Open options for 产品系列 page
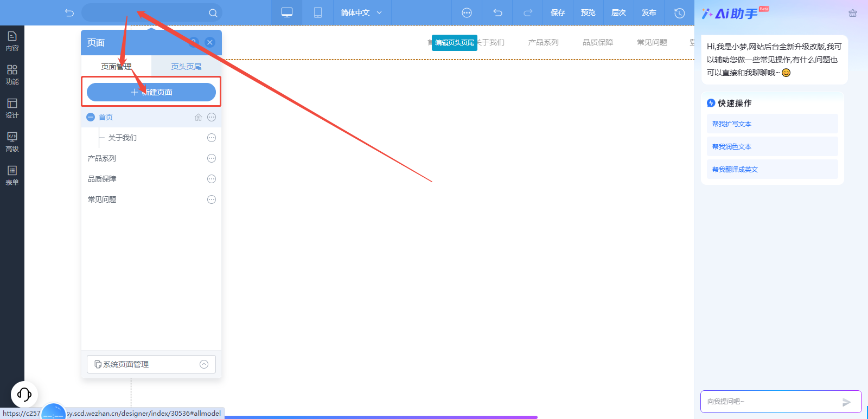 [212, 158]
